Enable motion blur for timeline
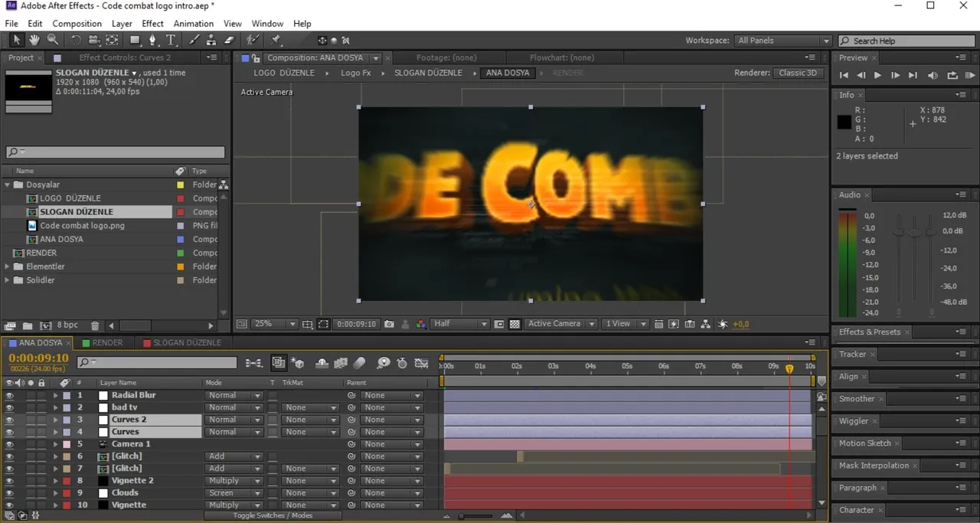The width and height of the screenshot is (980, 523). [x=359, y=363]
